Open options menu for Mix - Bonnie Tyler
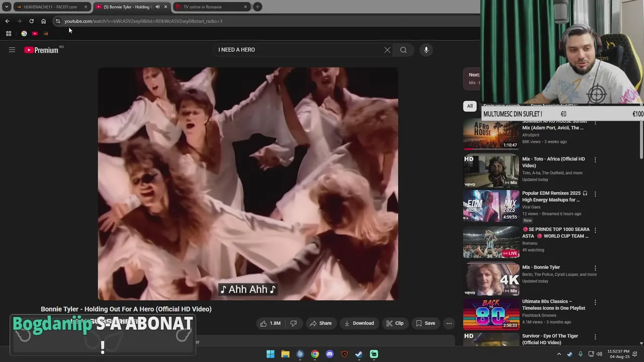This screenshot has width=644, height=362. 595,268
